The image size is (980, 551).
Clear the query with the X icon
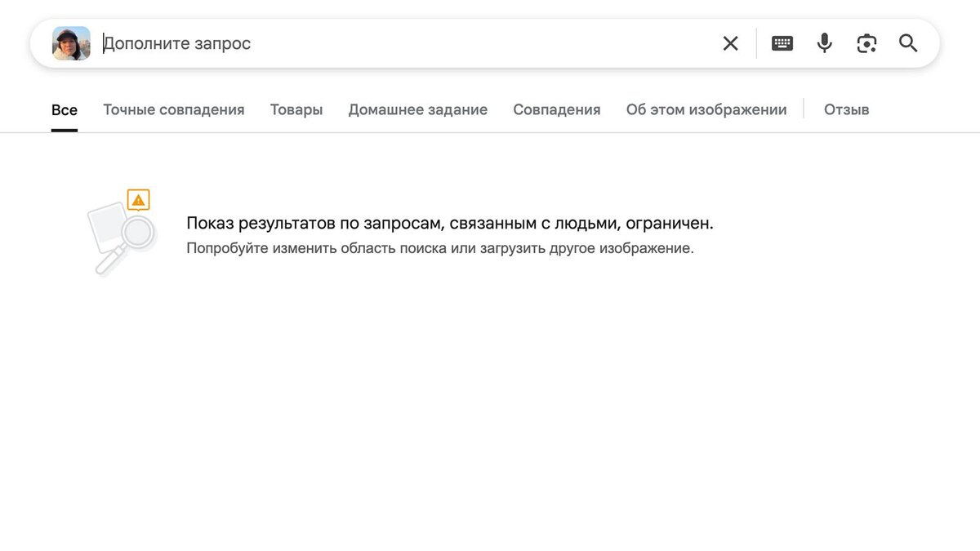point(730,43)
